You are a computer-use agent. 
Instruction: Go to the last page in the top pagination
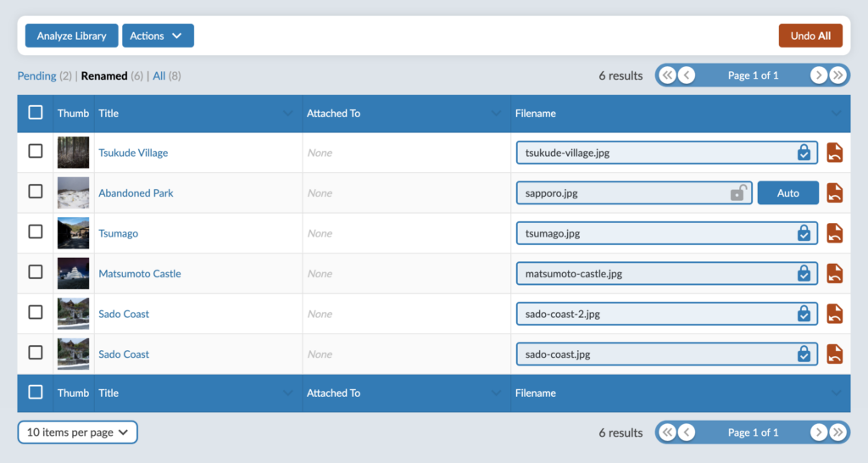point(838,75)
